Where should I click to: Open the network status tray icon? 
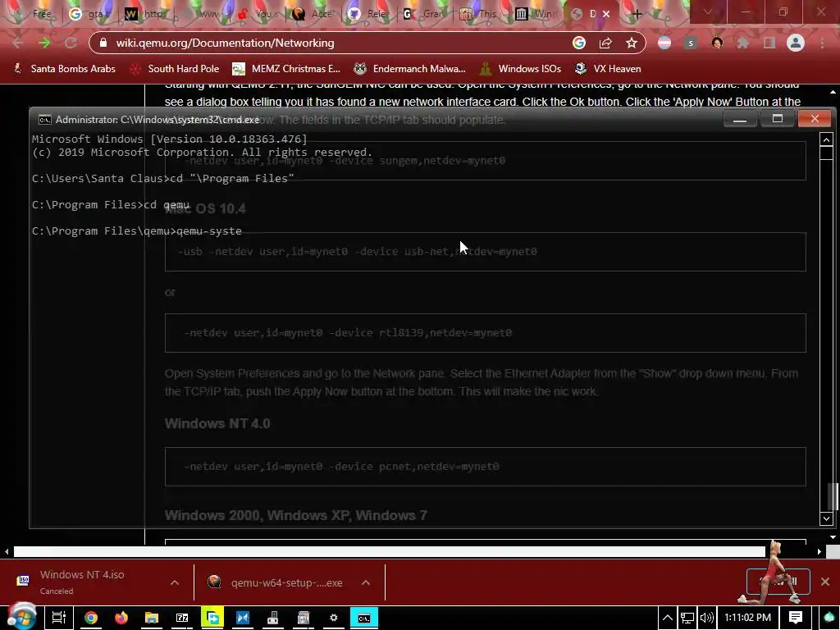pyautogui.click(x=687, y=618)
